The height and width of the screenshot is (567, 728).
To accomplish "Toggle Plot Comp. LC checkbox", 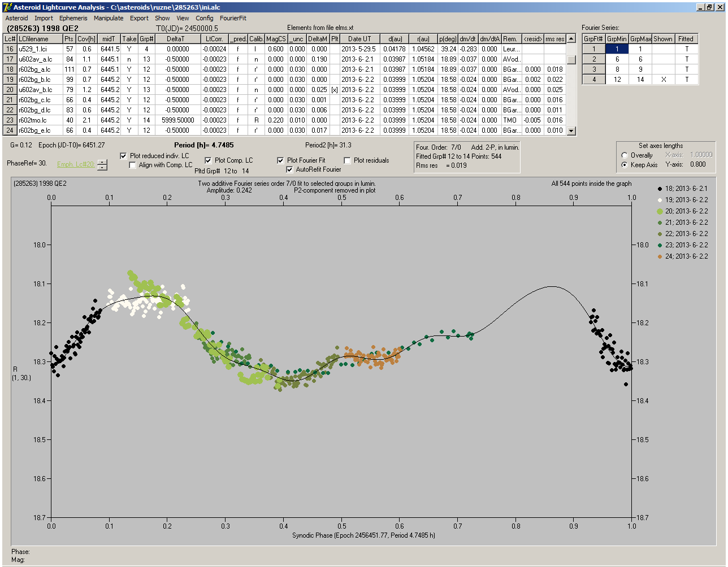I will point(208,160).
